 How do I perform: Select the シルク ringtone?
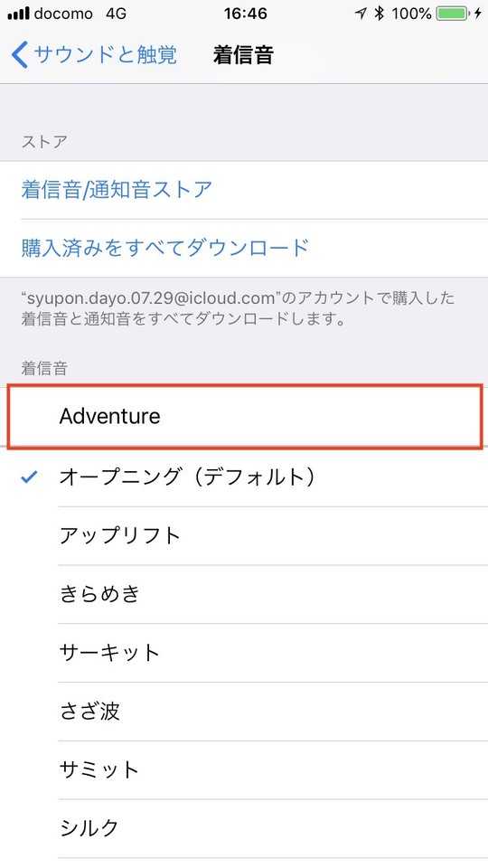click(244, 829)
